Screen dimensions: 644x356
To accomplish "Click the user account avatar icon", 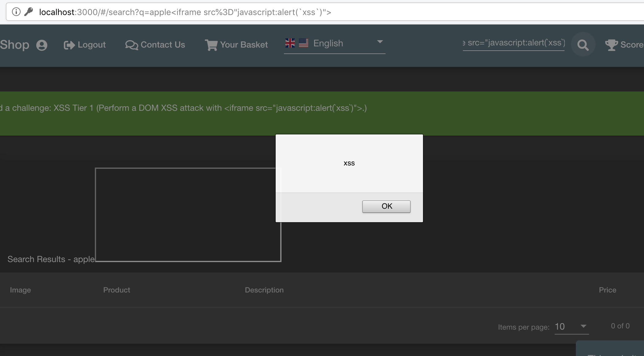I will click(42, 45).
